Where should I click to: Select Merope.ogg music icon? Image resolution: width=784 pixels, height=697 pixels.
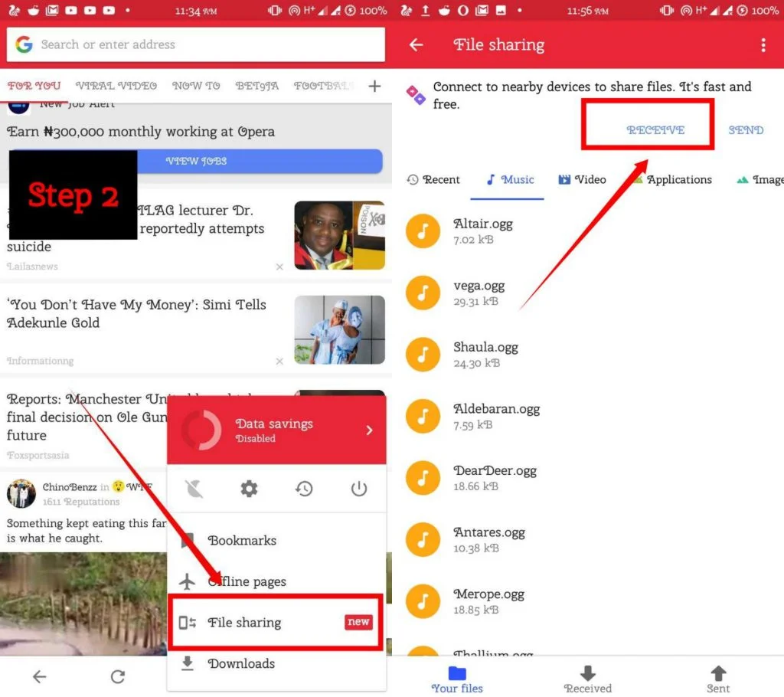tap(423, 601)
